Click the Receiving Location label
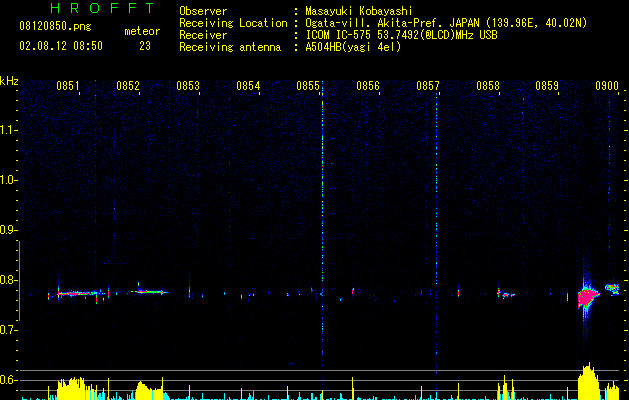 coord(233,23)
